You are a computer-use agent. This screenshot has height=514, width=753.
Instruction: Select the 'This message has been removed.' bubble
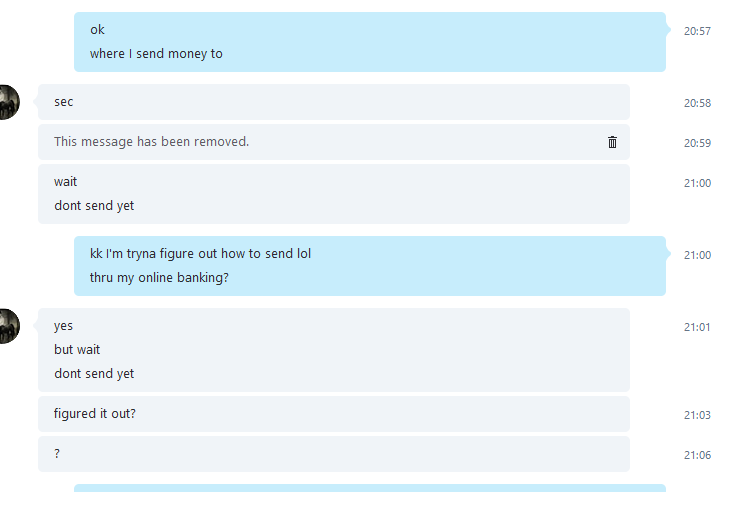[334, 142]
